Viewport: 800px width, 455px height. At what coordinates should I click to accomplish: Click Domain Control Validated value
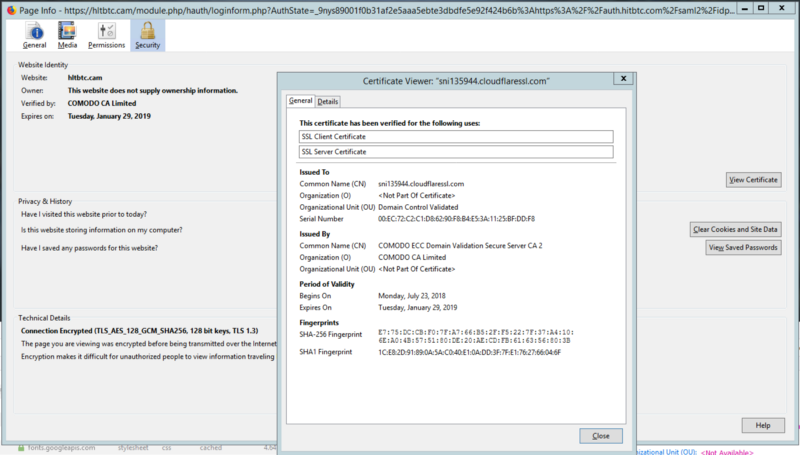click(x=418, y=207)
